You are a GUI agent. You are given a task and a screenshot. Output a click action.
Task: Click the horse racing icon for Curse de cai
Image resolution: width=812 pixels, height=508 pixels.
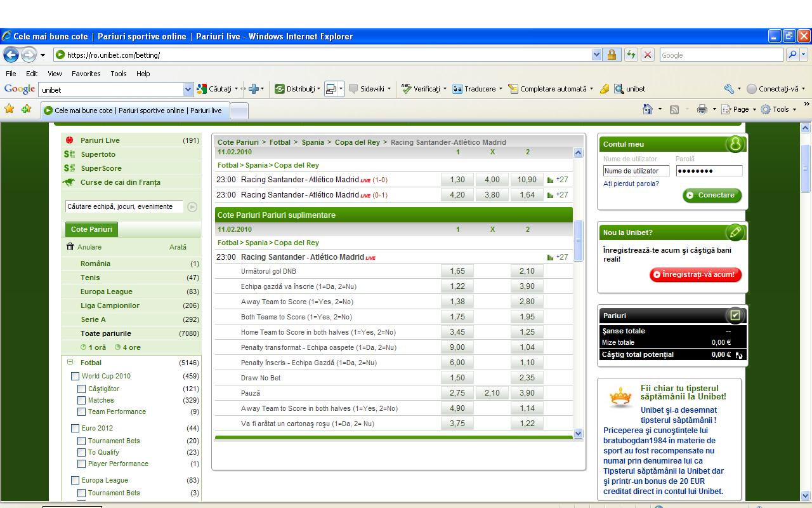pos(69,182)
